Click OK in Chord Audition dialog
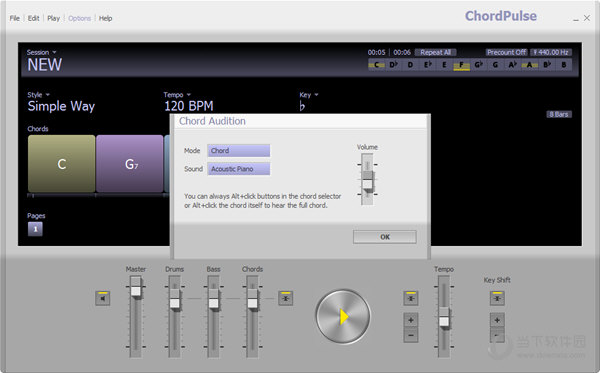Viewport: 600px width, 373px height. pos(385,237)
